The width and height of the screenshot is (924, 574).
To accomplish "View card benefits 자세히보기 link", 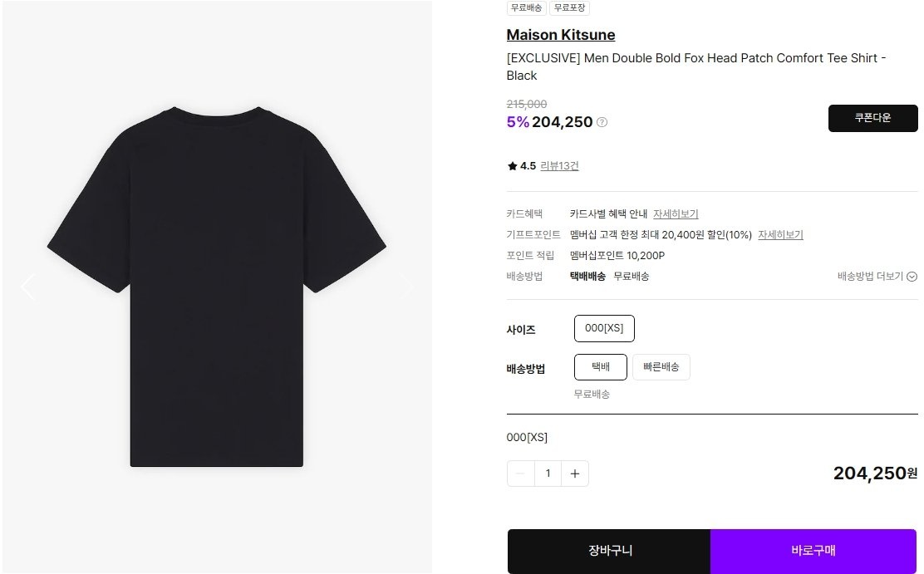I will tap(676, 214).
